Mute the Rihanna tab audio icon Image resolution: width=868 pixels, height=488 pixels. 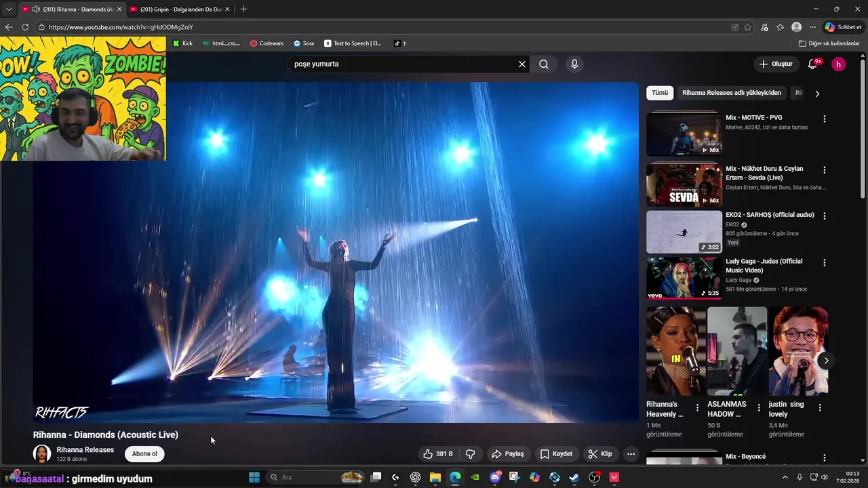[35, 9]
